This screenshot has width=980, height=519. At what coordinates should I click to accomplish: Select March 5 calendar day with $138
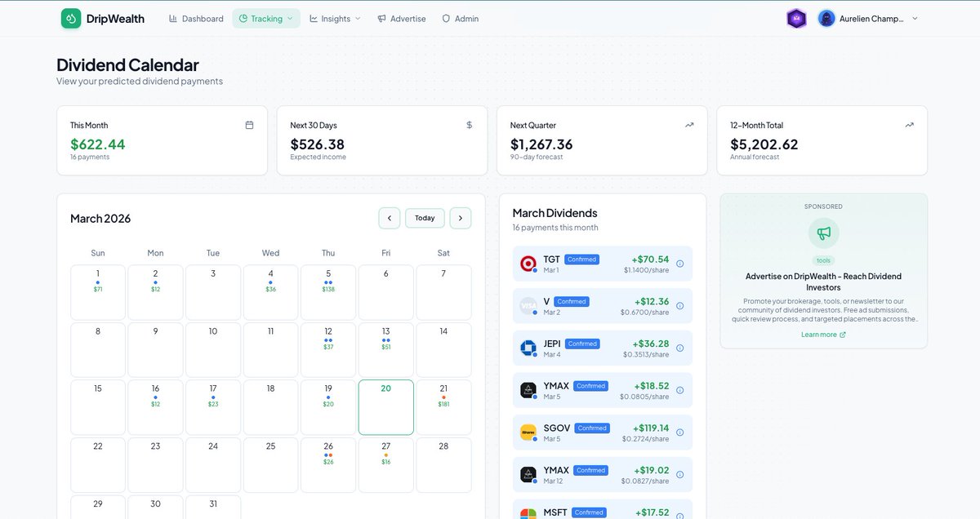pos(328,292)
